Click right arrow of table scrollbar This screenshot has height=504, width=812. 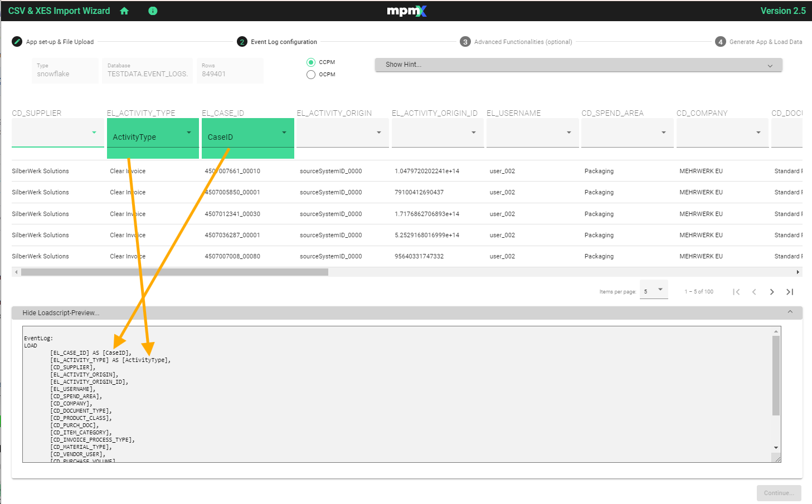[798, 272]
